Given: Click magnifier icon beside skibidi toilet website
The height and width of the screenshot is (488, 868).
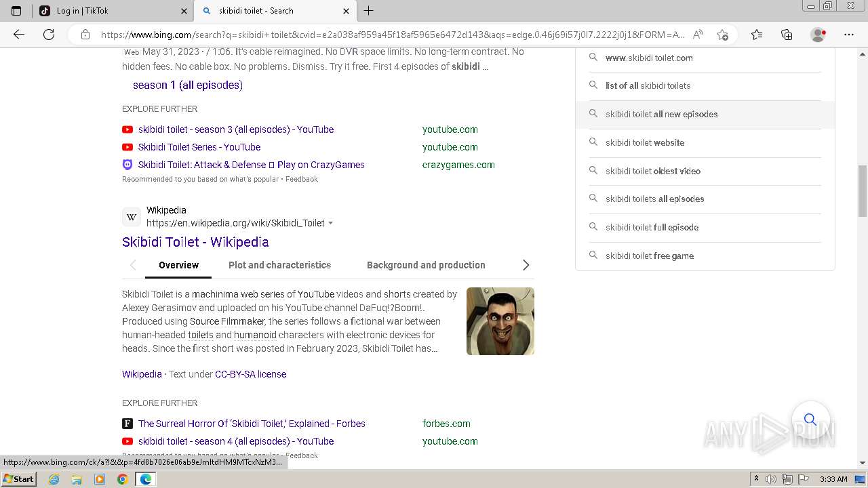Looking at the screenshot, I should point(593,142).
